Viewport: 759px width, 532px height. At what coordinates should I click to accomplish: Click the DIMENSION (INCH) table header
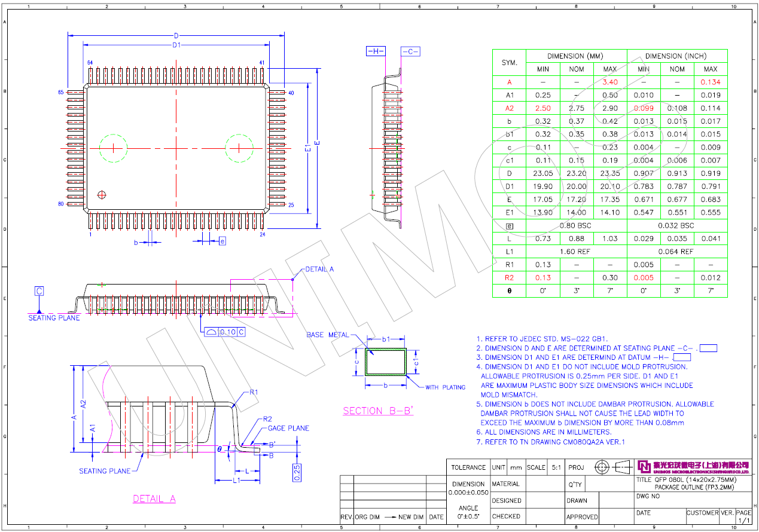point(676,56)
